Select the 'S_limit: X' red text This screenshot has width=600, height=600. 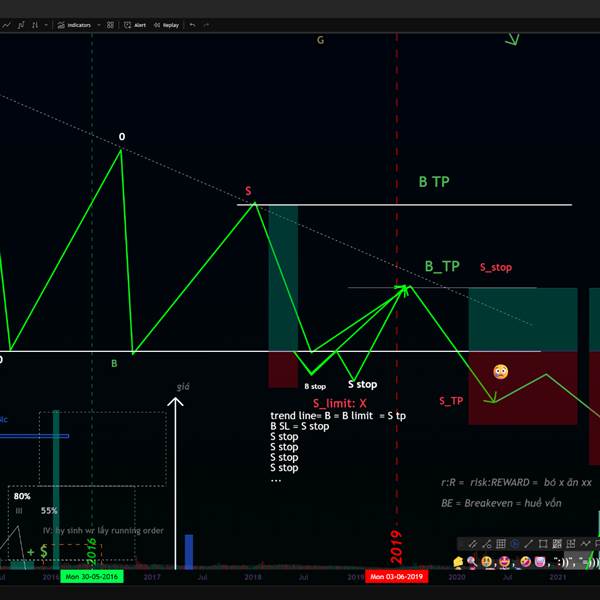coord(340,403)
